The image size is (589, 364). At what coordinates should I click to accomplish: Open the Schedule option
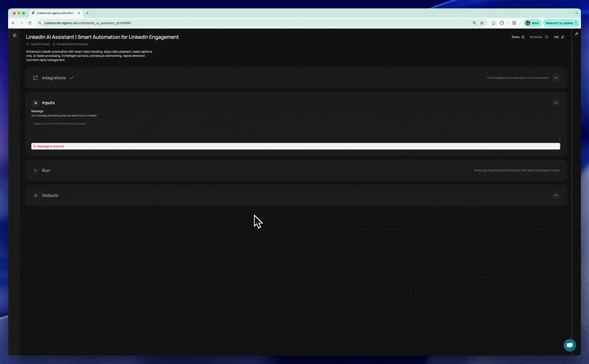[538, 37]
